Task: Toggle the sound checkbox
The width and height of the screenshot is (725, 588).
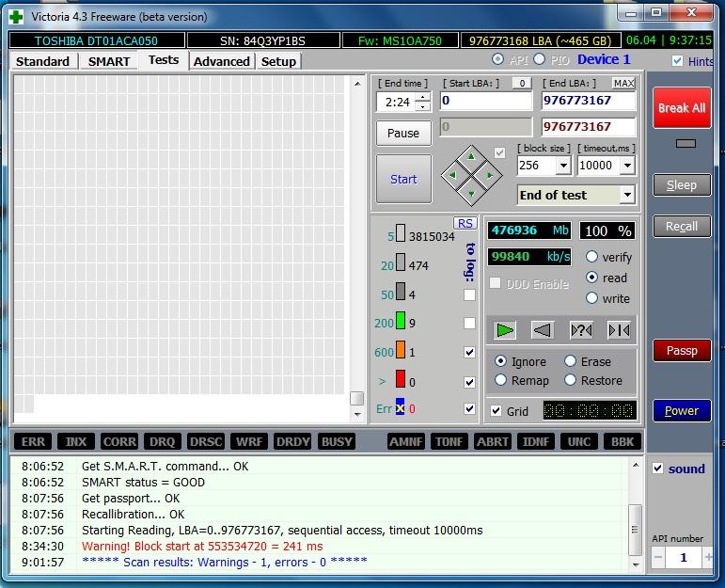Action: (658, 468)
